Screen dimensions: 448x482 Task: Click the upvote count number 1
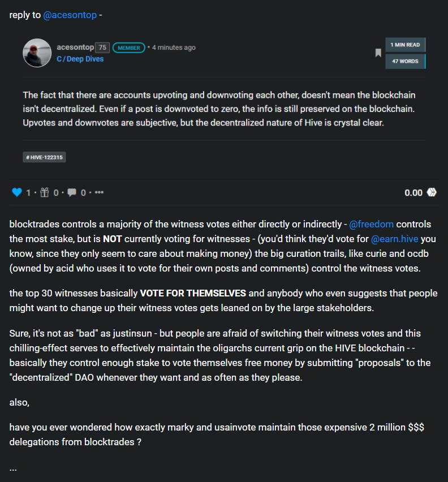28,193
